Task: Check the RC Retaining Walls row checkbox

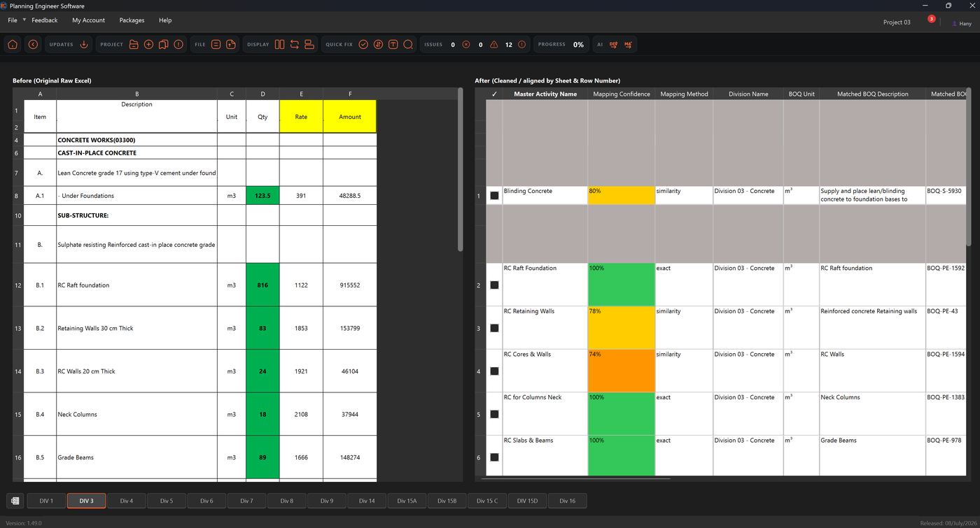Action: (x=494, y=328)
